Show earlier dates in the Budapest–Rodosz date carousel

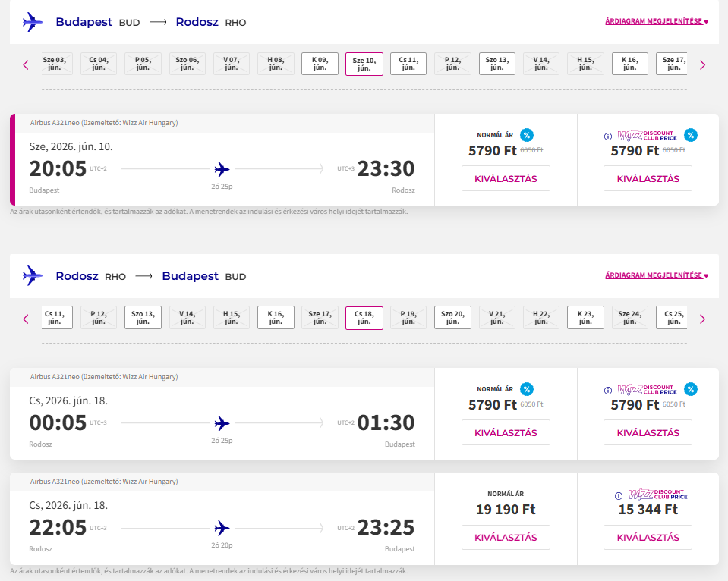[x=26, y=65]
